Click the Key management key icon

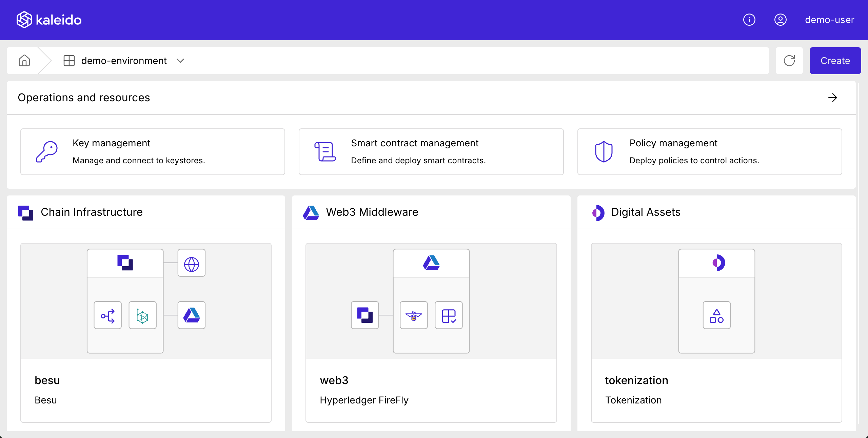[x=47, y=152]
